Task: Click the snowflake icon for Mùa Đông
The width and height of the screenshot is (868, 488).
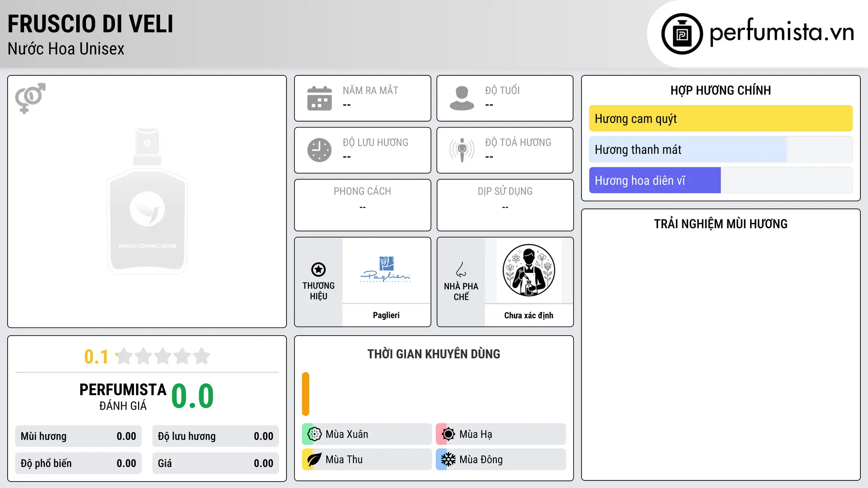Action: click(448, 459)
